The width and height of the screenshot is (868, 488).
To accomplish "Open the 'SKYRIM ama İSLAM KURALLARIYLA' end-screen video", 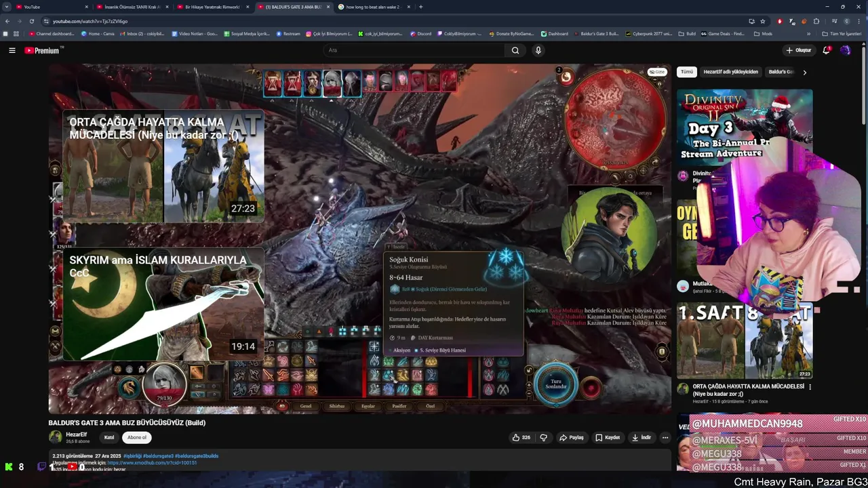I will pyautogui.click(x=163, y=305).
